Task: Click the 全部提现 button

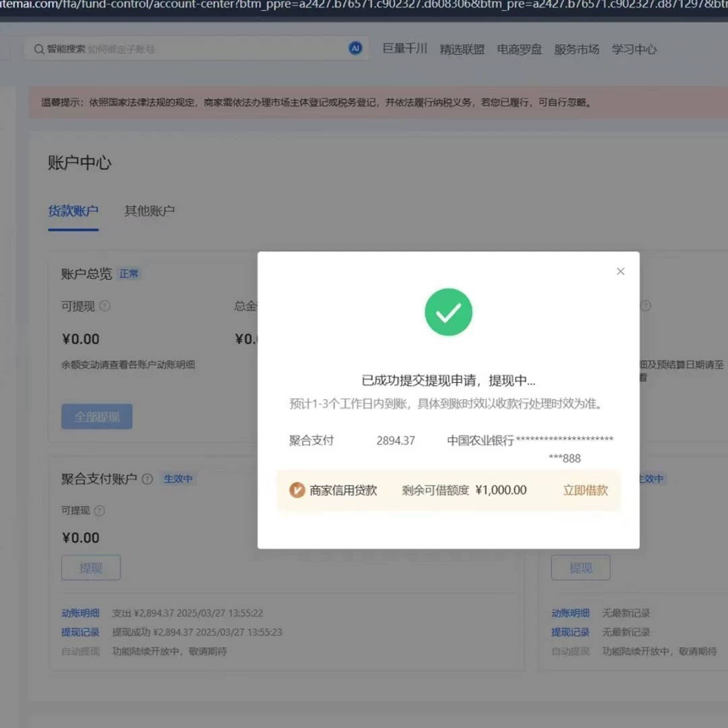Action: point(97,417)
